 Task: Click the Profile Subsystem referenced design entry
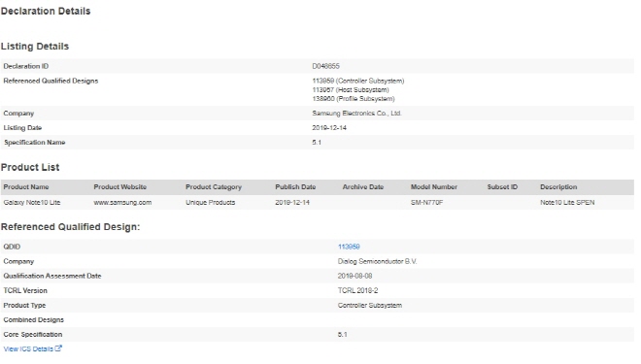click(354, 99)
